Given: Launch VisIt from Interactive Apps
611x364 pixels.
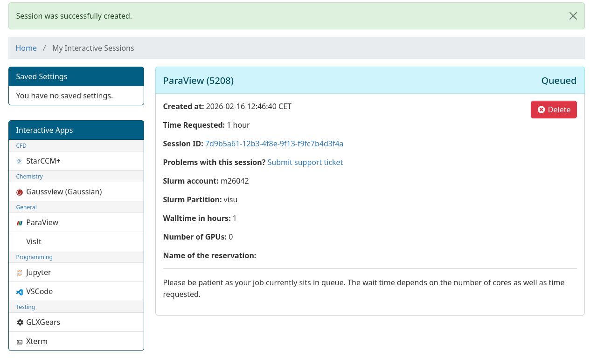Looking at the screenshot, I should pyautogui.click(x=34, y=241).
